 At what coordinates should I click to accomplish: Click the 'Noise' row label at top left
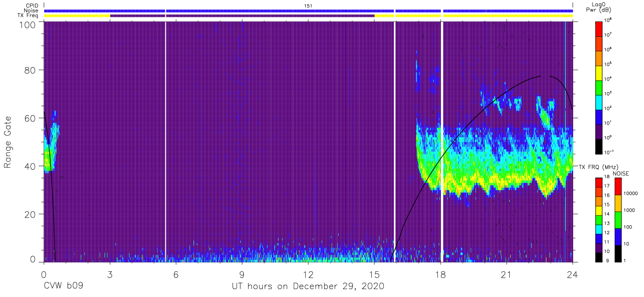[x=32, y=10]
